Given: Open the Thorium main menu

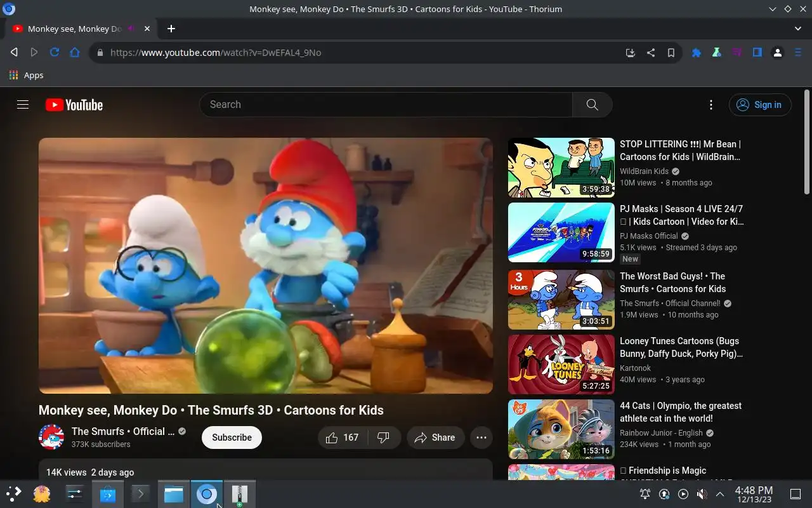Looking at the screenshot, I should tap(798, 53).
